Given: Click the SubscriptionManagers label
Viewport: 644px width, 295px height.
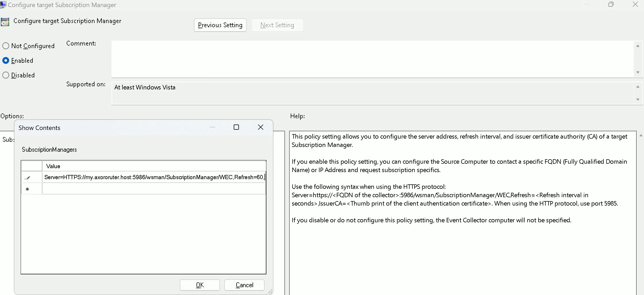Looking at the screenshot, I should 49,150.
